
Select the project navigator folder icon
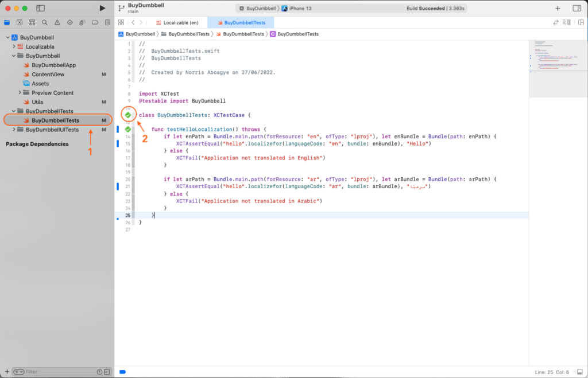pos(7,22)
